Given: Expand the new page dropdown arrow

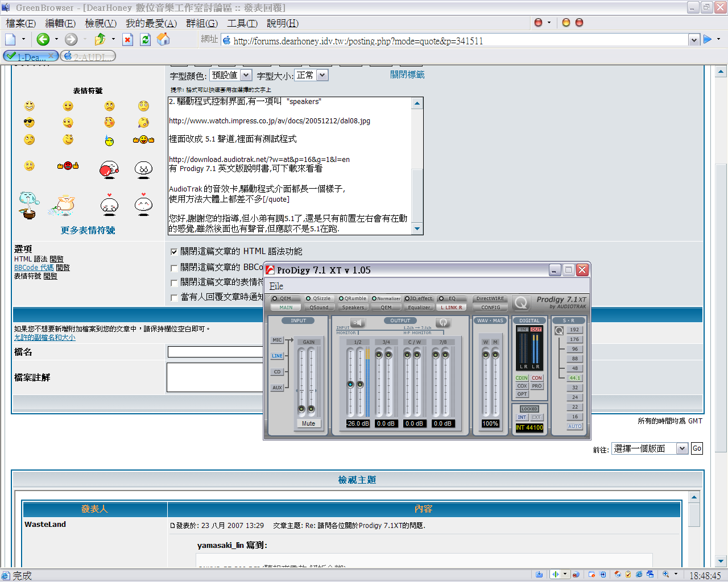Looking at the screenshot, I should click(23, 39).
